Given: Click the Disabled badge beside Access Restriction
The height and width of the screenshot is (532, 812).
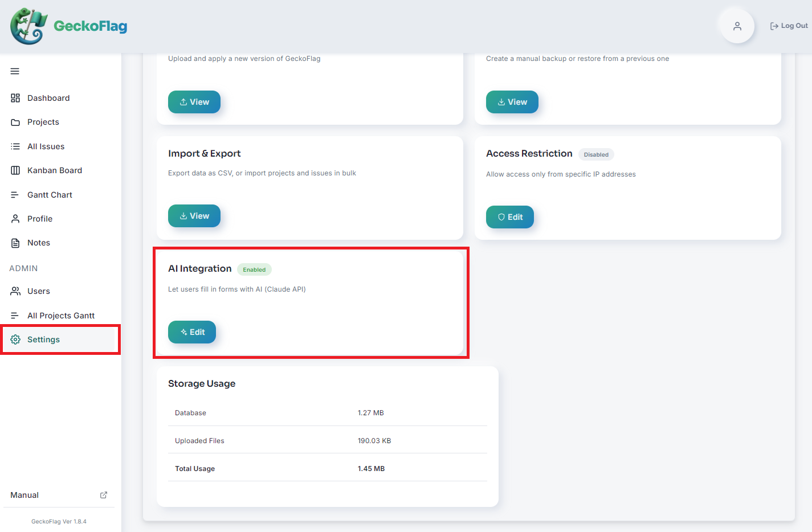Looking at the screenshot, I should (596, 154).
